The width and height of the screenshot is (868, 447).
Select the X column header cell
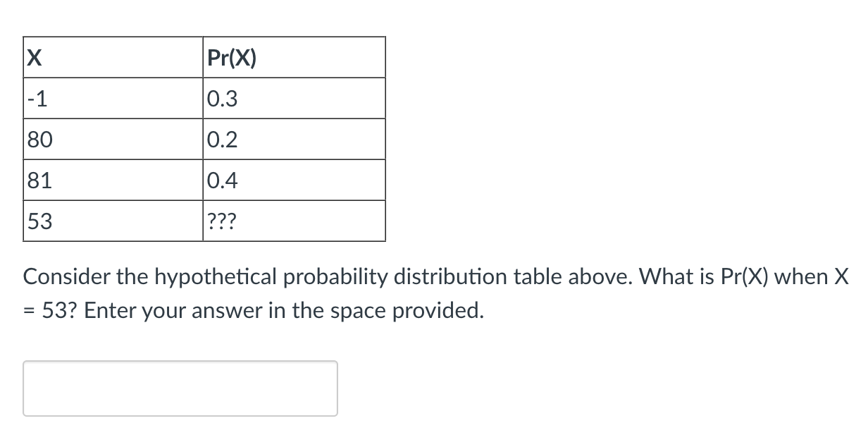click(x=113, y=56)
